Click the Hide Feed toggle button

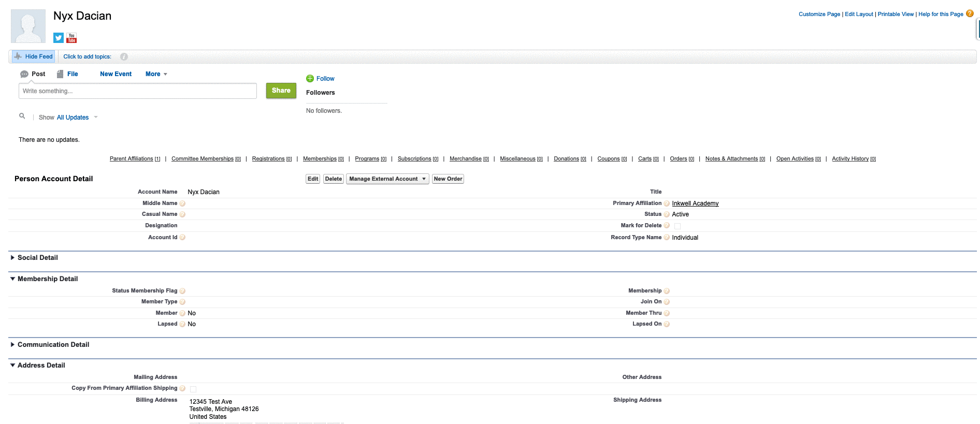[x=34, y=56]
